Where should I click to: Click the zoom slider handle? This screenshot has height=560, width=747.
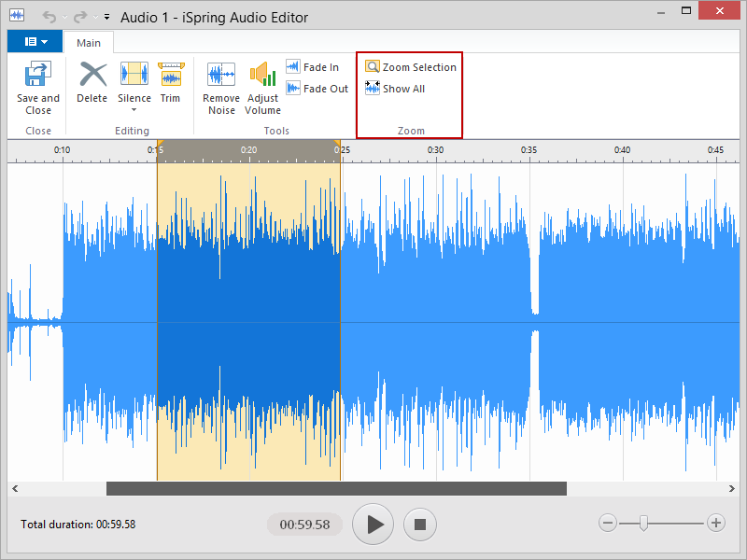coord(643,523)
